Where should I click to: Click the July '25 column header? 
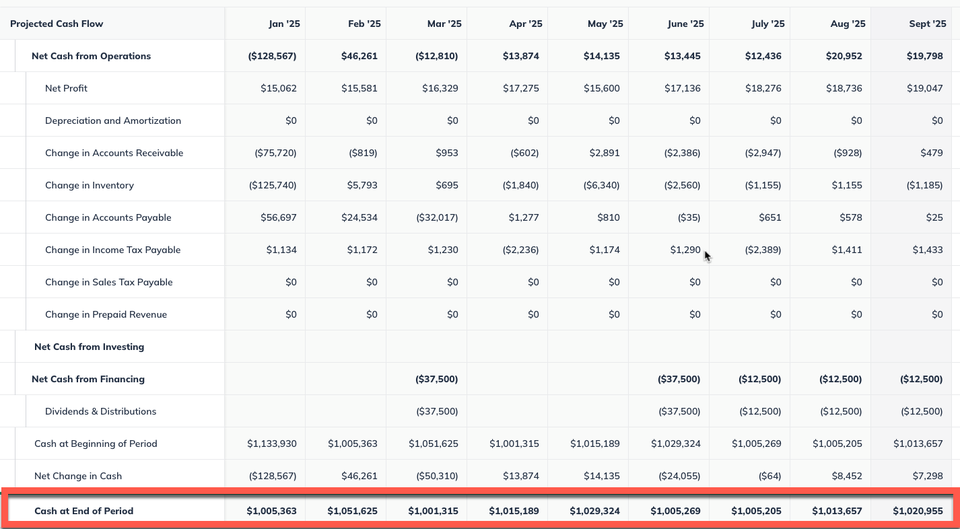[768, 24]
